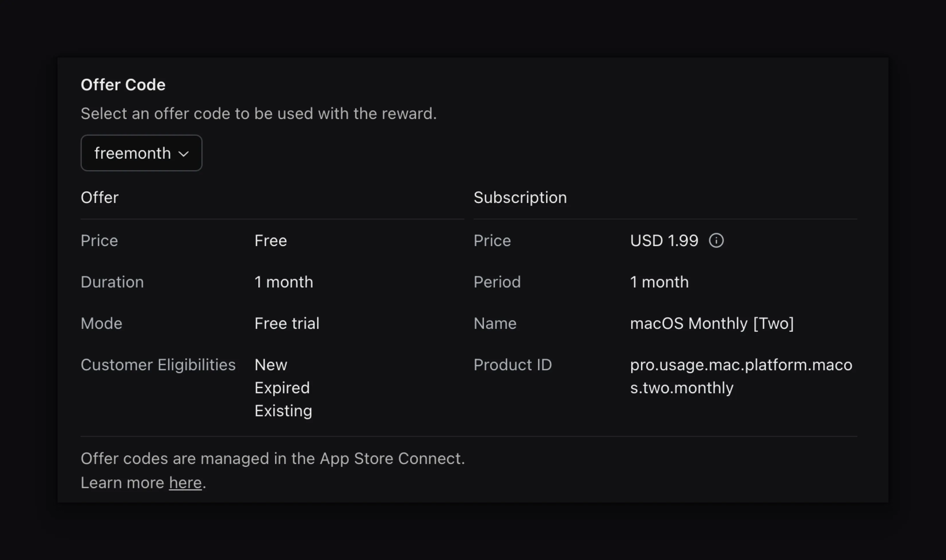Select the New eligibility entry

(x=271, y=365)
